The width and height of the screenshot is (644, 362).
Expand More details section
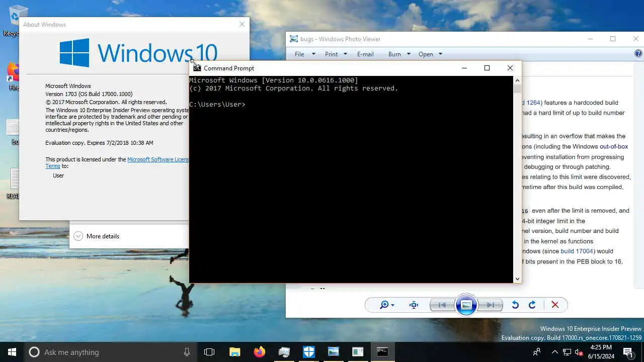(97, 236)
